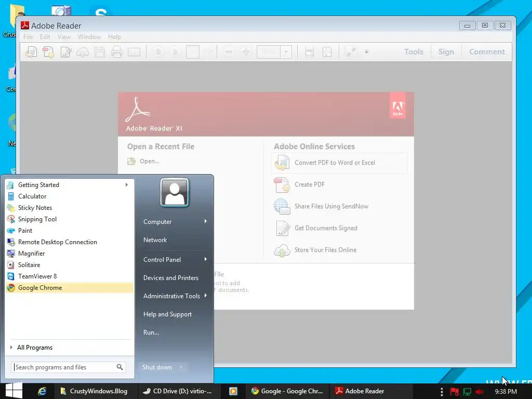Select Convert PDF to Word or Excel
Image resolution: width=532 pixels, height=399 pixels.
pos(339,163)
